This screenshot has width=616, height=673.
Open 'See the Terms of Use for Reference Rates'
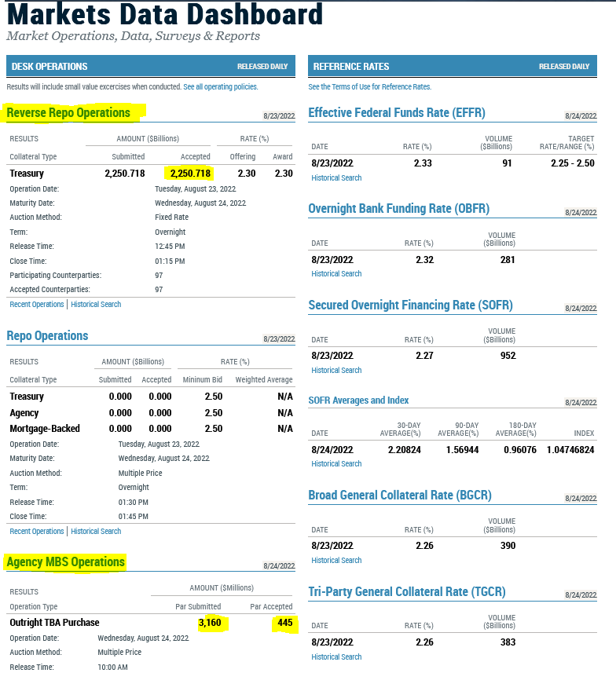(x=369, y=86)
